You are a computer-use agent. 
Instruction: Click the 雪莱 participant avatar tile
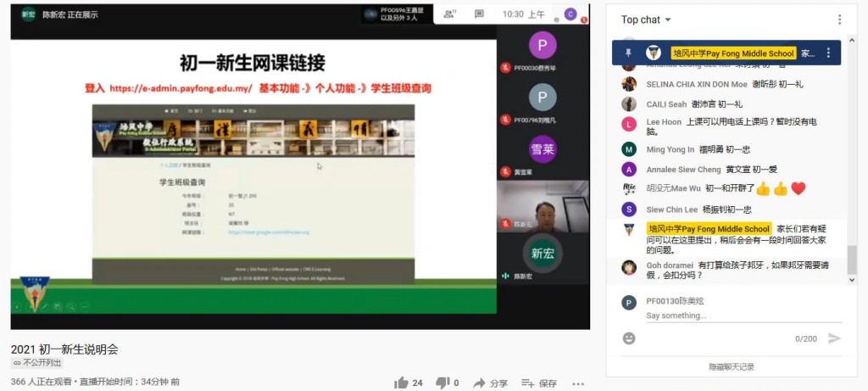542,149
